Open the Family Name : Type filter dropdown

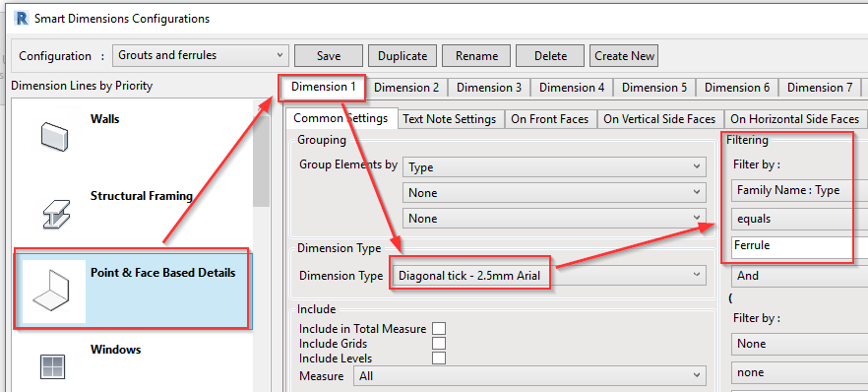(799, 190)
